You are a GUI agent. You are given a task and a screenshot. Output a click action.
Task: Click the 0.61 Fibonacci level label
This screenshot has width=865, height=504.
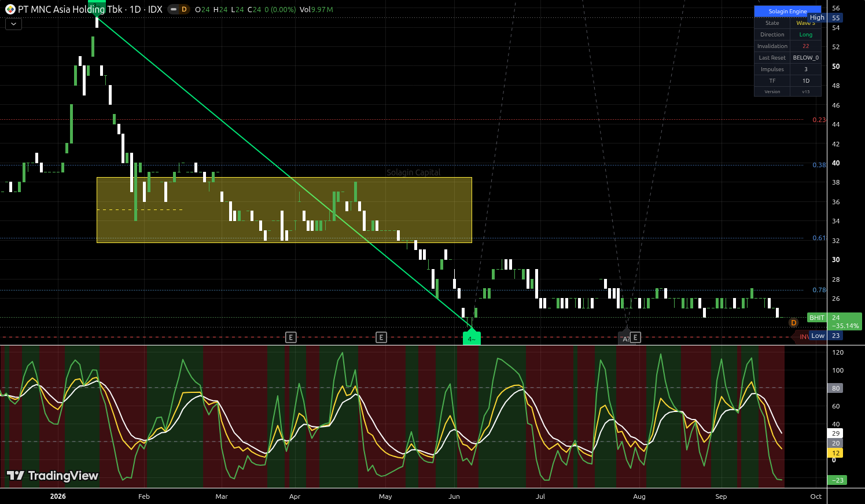[819, 238]
